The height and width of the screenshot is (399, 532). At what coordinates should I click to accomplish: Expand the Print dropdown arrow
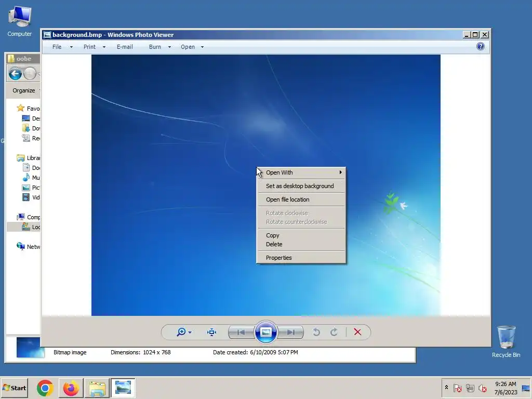click(104, 47)
